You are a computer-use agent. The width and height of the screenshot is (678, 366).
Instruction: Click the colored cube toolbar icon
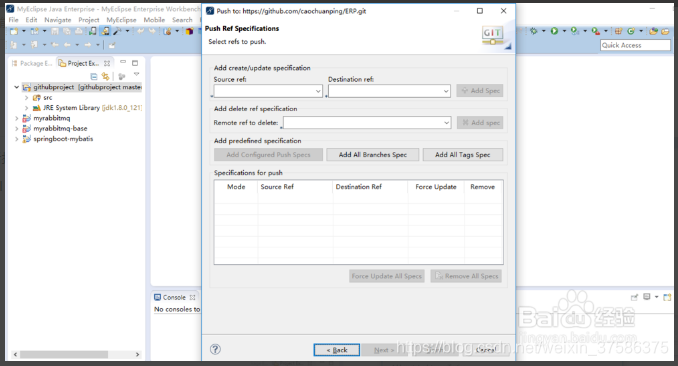[x=189, y=31]
